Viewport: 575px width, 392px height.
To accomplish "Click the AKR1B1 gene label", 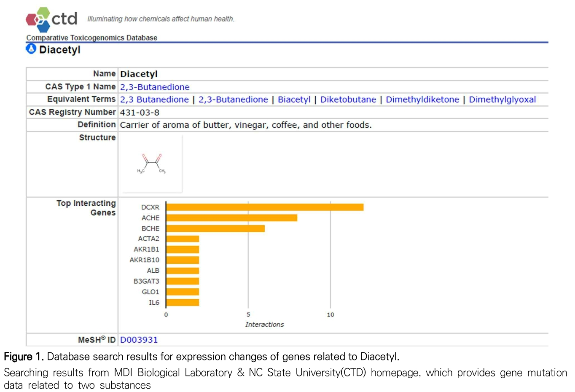I will [147, 250].
